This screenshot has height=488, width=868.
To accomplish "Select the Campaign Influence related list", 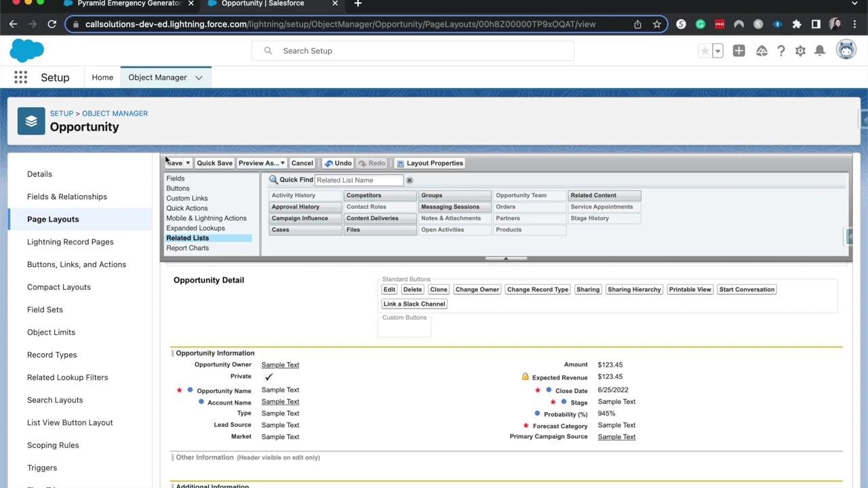I will [306, 218].
